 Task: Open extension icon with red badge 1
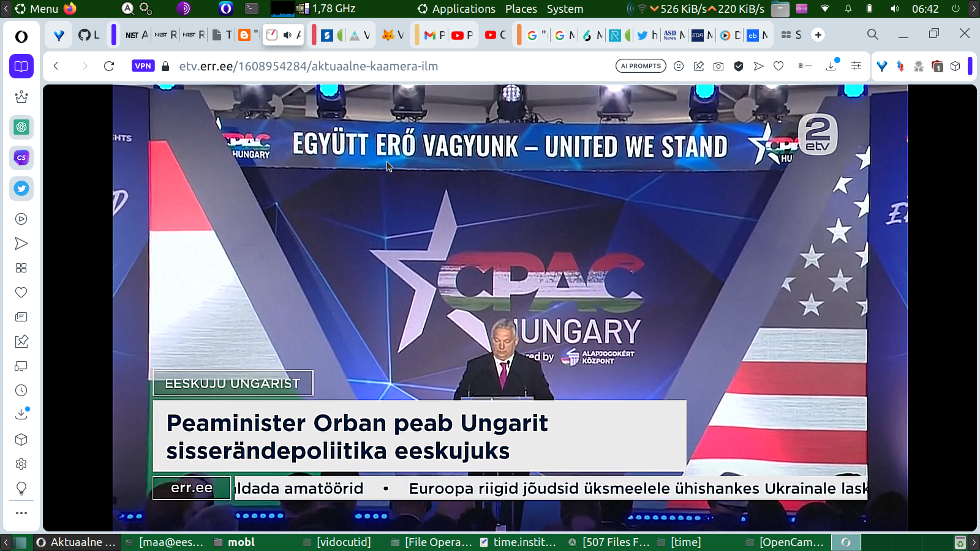point(937,66)
